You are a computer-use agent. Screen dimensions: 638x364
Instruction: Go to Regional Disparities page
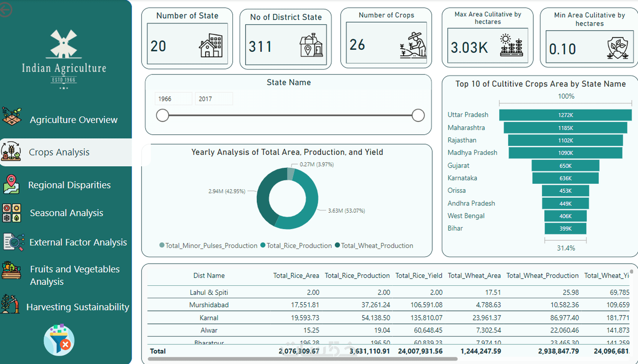[69, 185]
